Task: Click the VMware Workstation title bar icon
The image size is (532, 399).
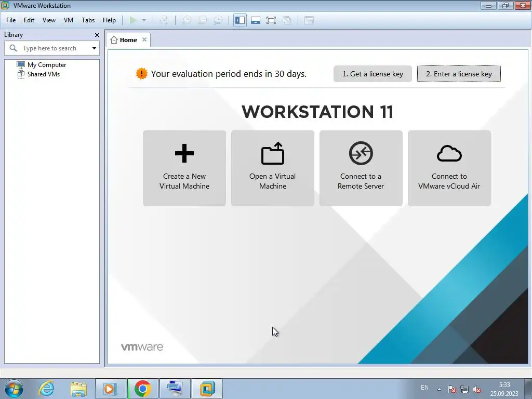Action: (x=5, y=5)
